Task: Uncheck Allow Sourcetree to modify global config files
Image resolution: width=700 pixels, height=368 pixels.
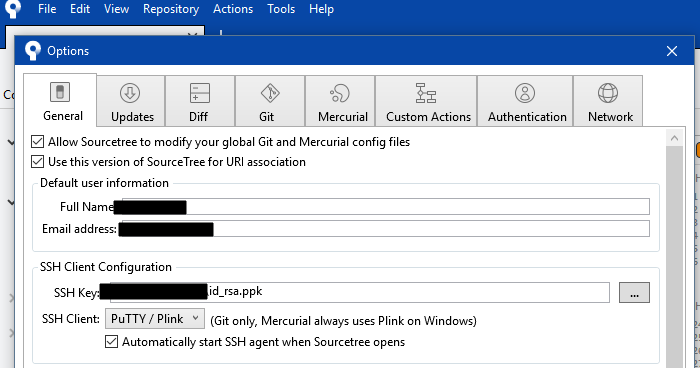Action: (x=38, y=142)
